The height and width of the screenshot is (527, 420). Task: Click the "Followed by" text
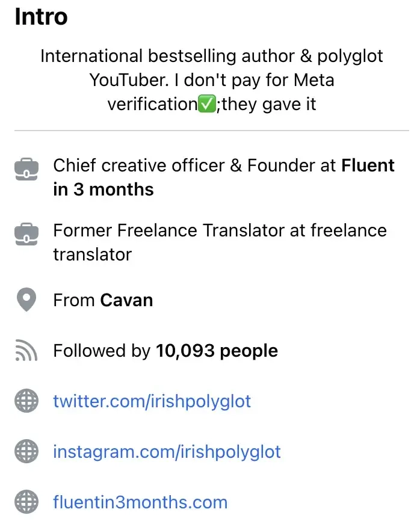(102, 351)
